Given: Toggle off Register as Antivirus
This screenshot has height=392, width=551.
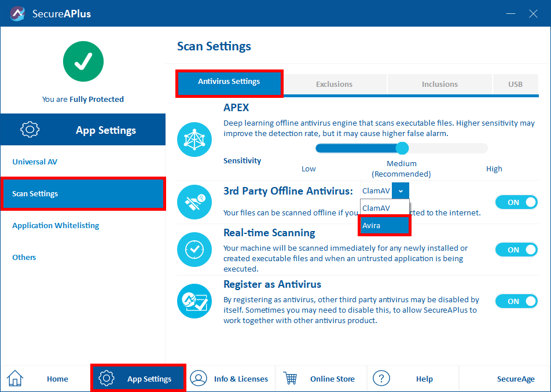Looking at the screenshot, I should click(516, 301).
